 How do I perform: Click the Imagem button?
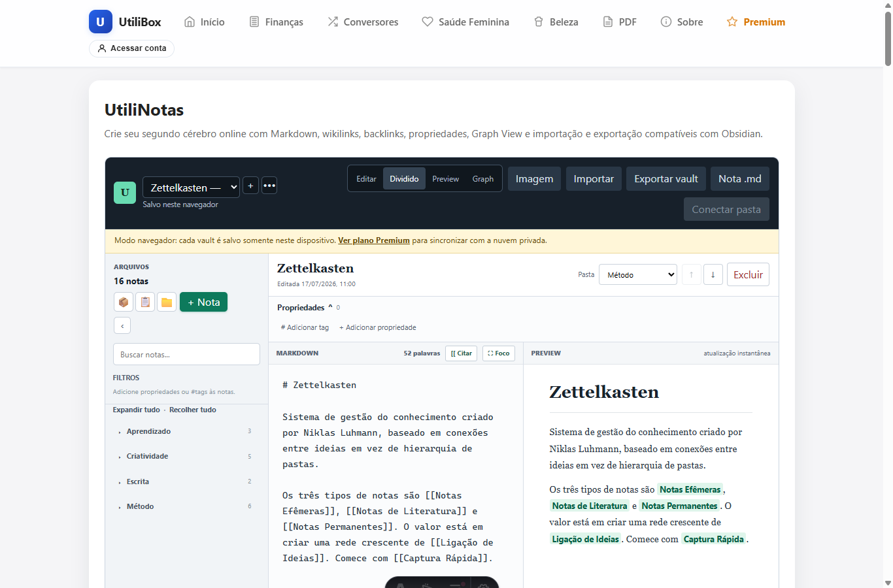tap(534, 179)
